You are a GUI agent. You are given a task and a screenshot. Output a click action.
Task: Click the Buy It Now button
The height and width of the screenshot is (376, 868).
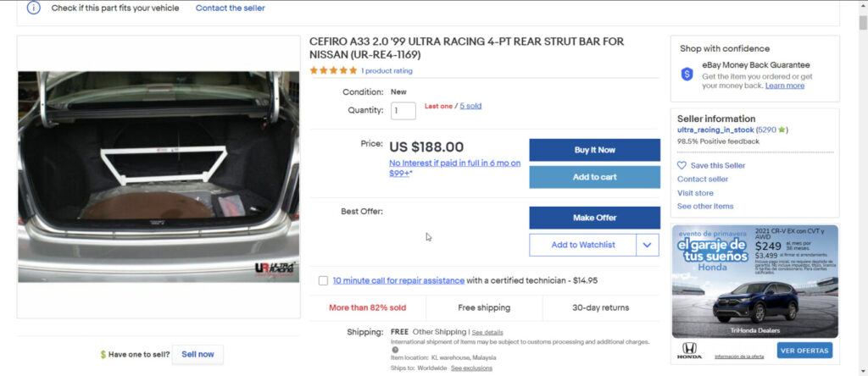point(594,150)
